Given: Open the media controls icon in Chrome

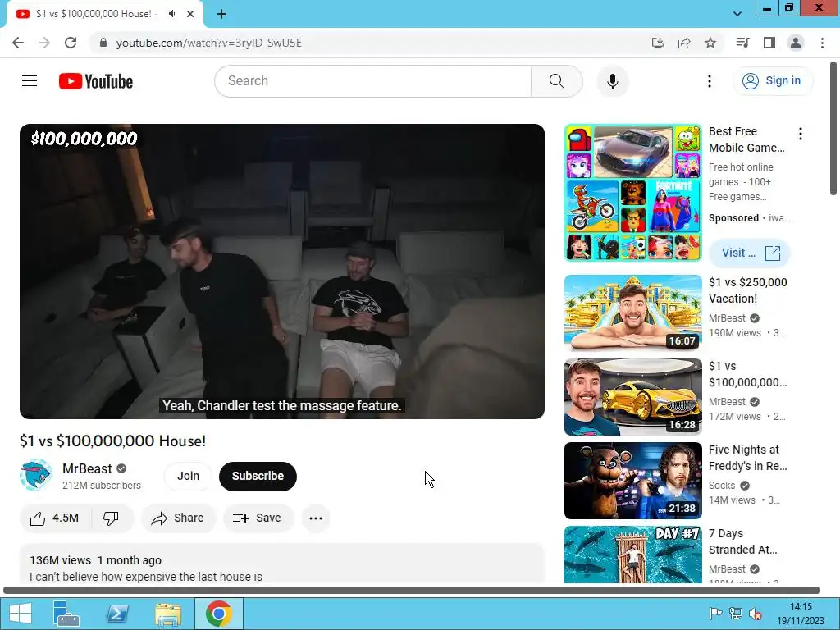Looking at the screenshot, I should coord(742,43).
